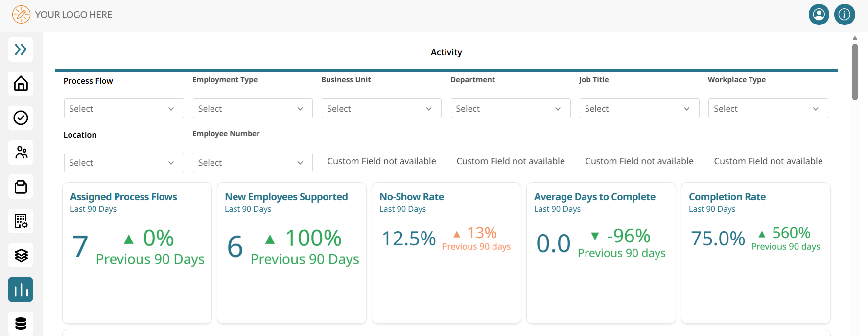Open building settings sidebar icon
Image resolution: width=868 pixels, height=336 pixels.
(21, 221)
